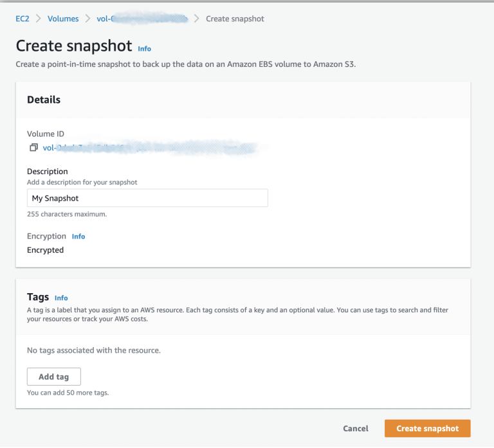494x448 pixels.
Task: Open the Info link next to Encryption
Action: tap(78, 237)
